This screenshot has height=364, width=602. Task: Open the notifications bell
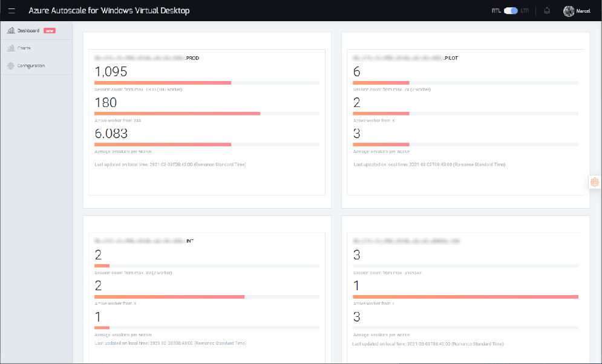click(547, 11)
